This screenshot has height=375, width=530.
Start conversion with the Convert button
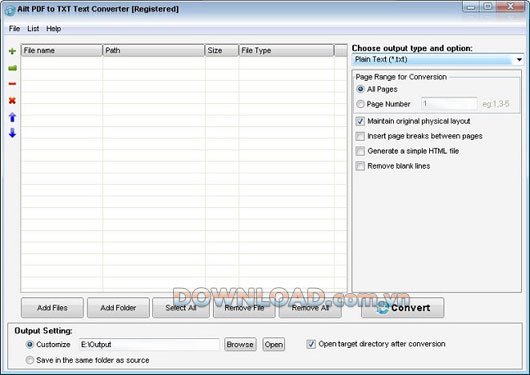pos(403,308)
